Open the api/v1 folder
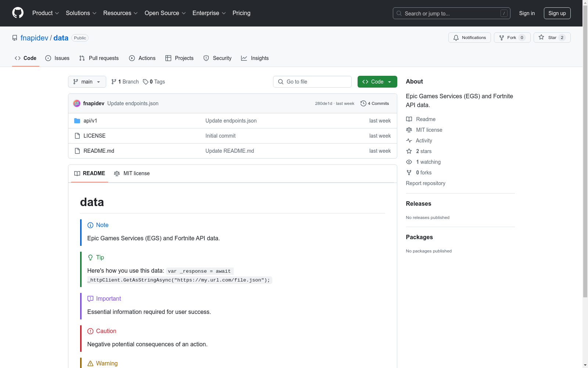The height and width of the screenshot is (368, 588). pos(90,121)
